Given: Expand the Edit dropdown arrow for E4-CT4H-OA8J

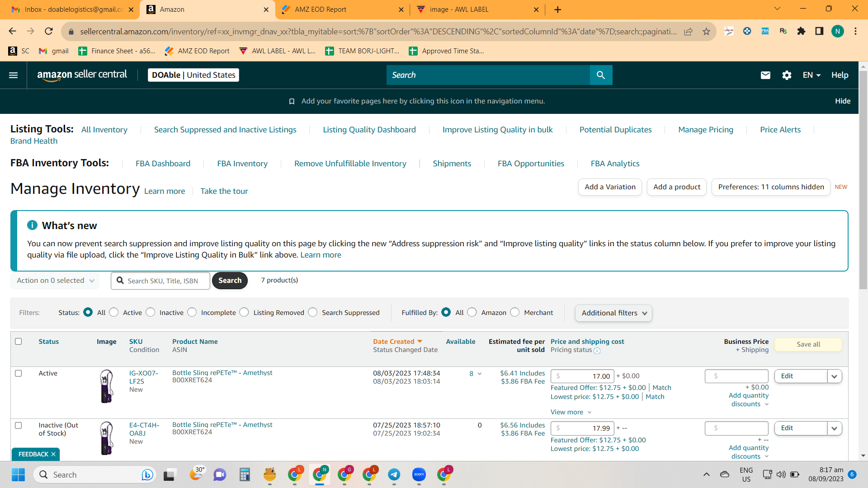Looking at the screenshot, I should pos(834,428).
